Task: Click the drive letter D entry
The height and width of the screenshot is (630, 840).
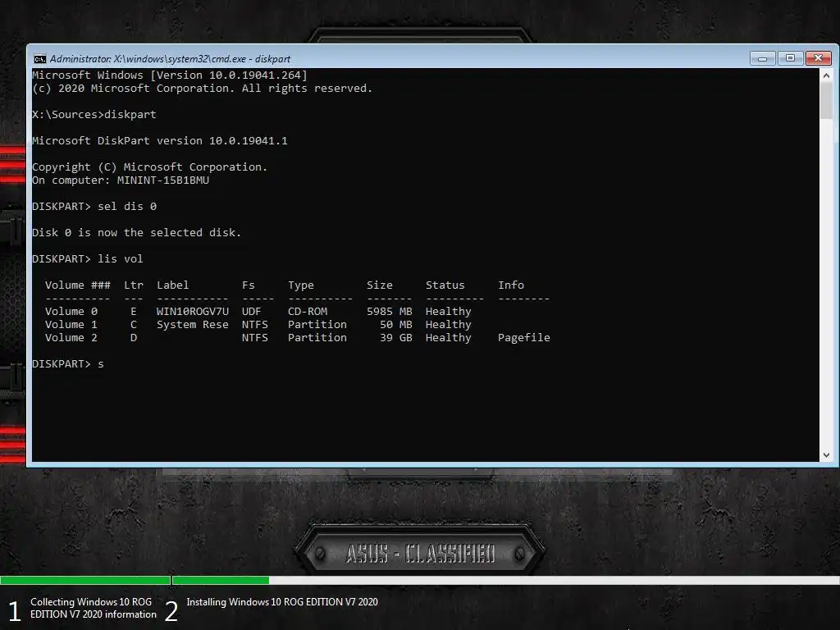Action: coord(134,337)
